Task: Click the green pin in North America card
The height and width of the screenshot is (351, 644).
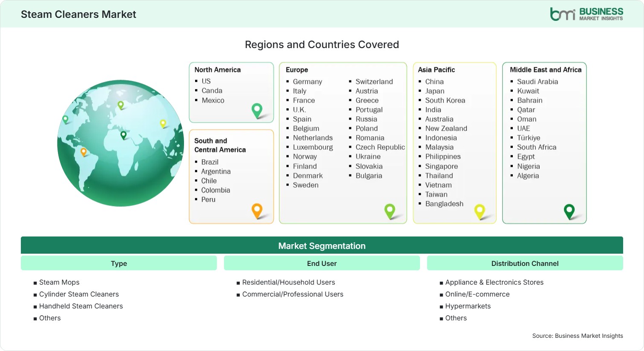Action: [257, 111]
